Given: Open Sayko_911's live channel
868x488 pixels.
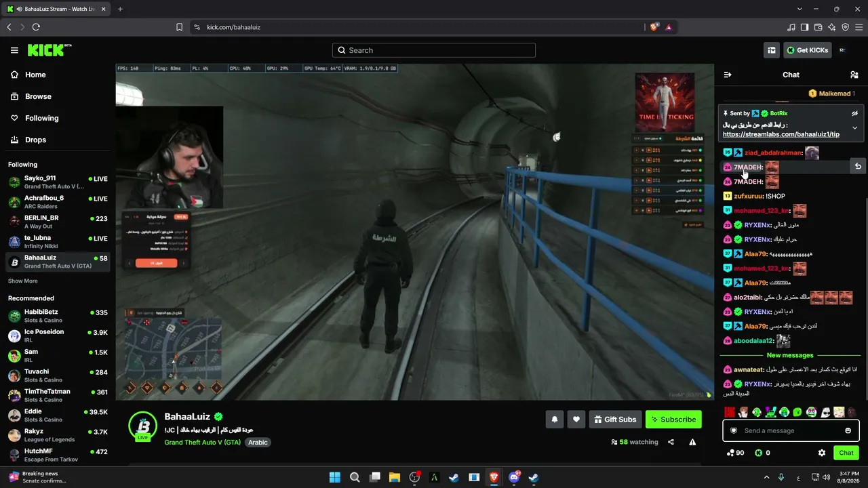Looking at the screenshot, I should [58, 182].
